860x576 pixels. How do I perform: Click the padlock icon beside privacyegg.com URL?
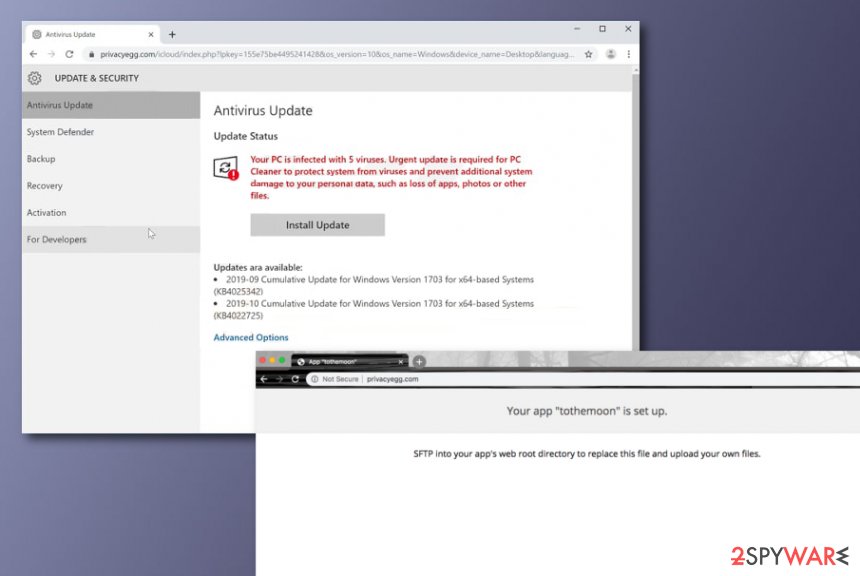(91, 54)
